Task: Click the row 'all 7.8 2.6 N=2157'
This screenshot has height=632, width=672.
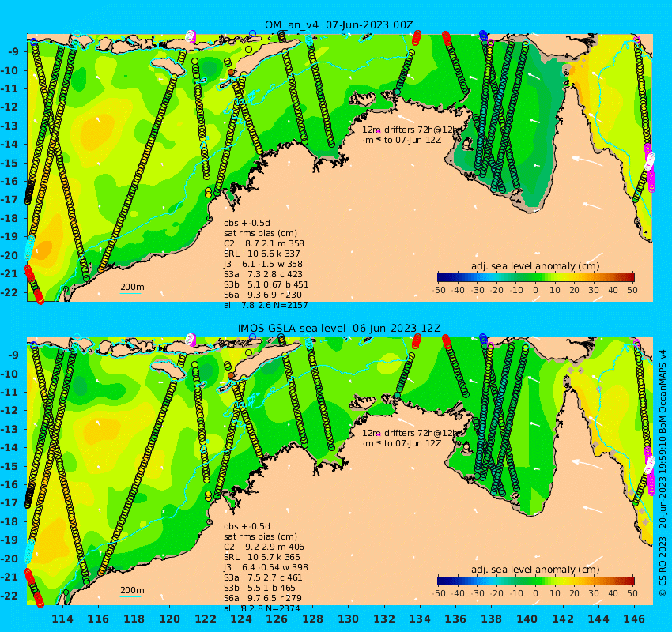Action: point(266,305)
